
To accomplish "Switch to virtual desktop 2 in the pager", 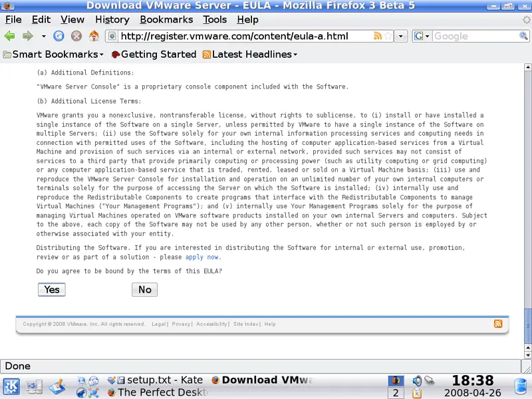I will tap(396, 393).
